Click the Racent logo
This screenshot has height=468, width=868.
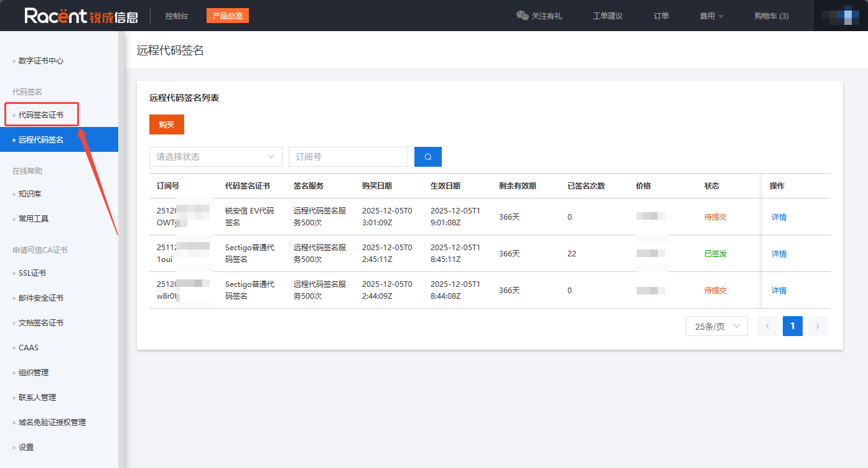coord(81,16)
